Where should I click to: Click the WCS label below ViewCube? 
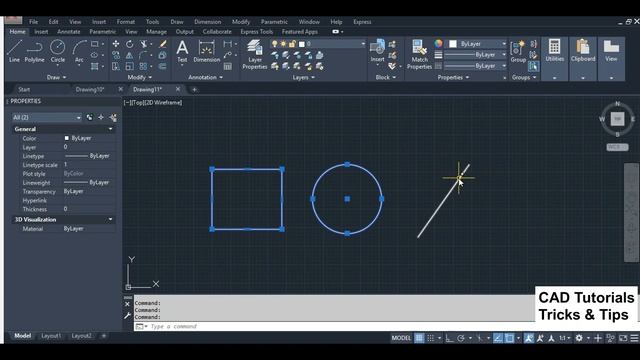(x=617, y=147)
